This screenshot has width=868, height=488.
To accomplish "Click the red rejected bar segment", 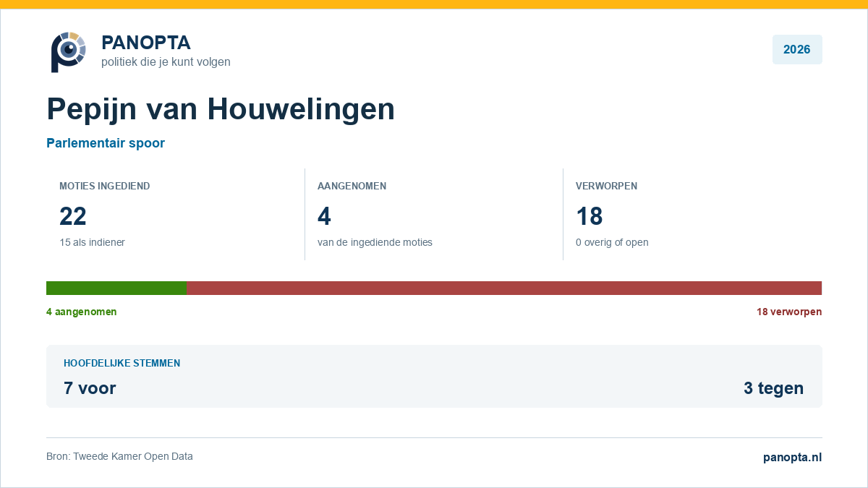I will (x=504, y=288).
